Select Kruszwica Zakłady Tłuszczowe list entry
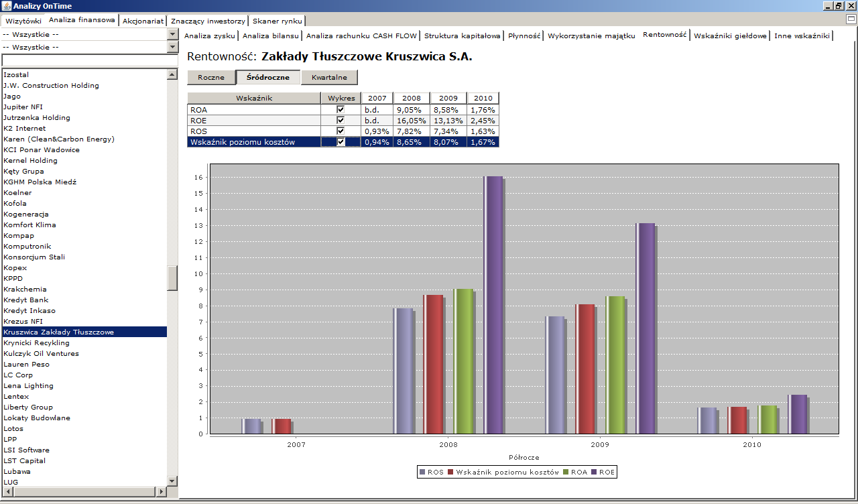Screen dimensions: 858x504 click(x=84, y=332)
